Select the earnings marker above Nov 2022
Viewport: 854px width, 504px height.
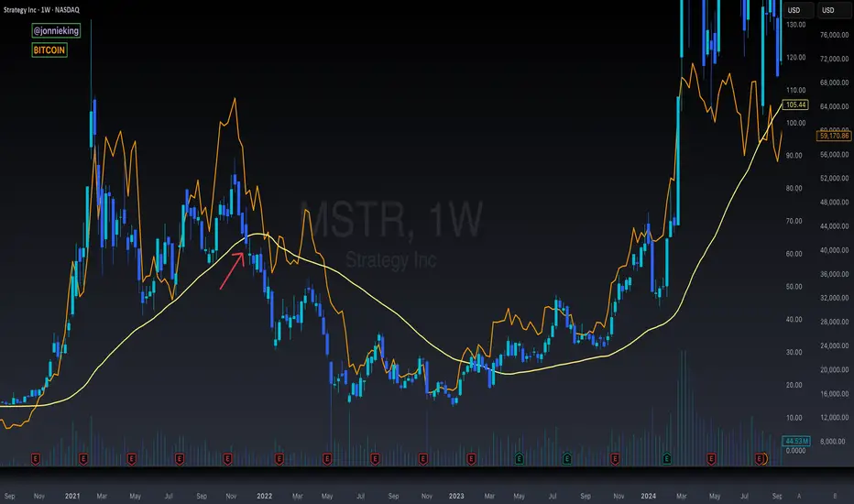pyautogui.click(x=423, y=459)
